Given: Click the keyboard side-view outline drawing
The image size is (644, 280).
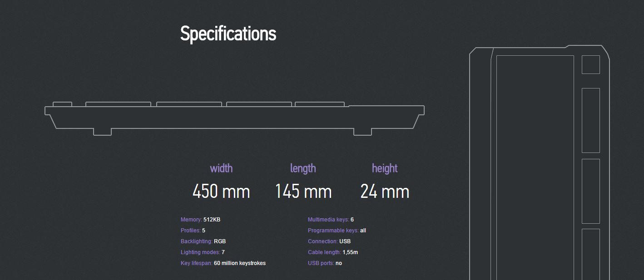Looking at the screenshot, I should coord(234,118).
